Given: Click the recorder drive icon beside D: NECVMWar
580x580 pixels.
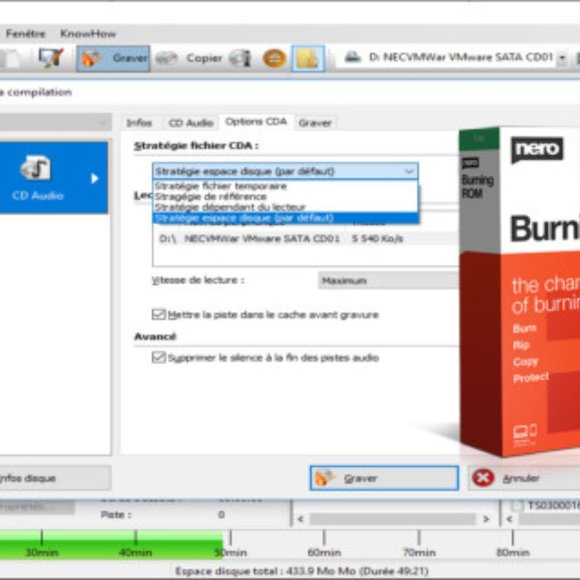Looking at the screenshot, I should tap(353, 57).
